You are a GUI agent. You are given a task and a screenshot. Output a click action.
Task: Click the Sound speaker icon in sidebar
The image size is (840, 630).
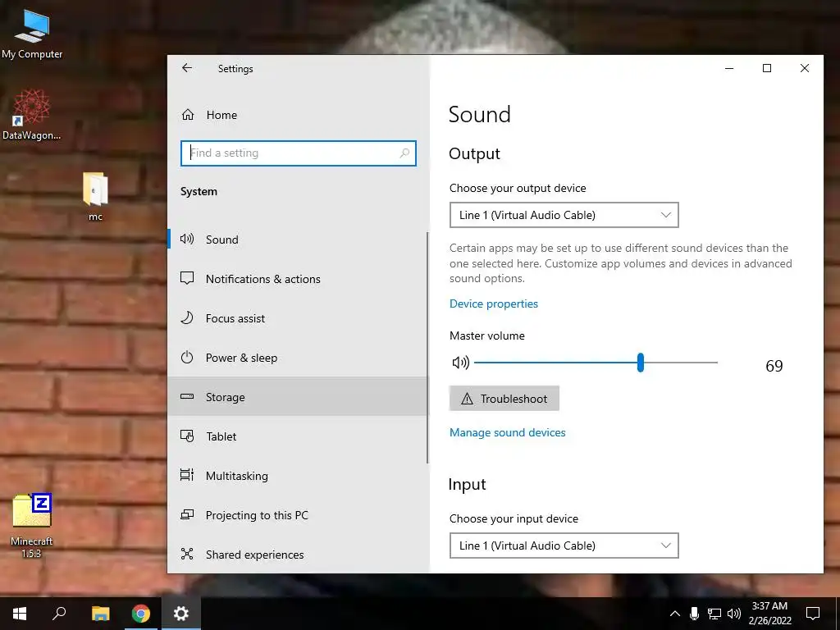point(187,239)
